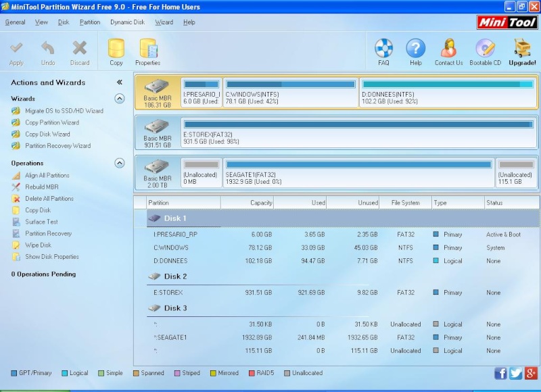Sort by the File System column header

tap(405, 203)
